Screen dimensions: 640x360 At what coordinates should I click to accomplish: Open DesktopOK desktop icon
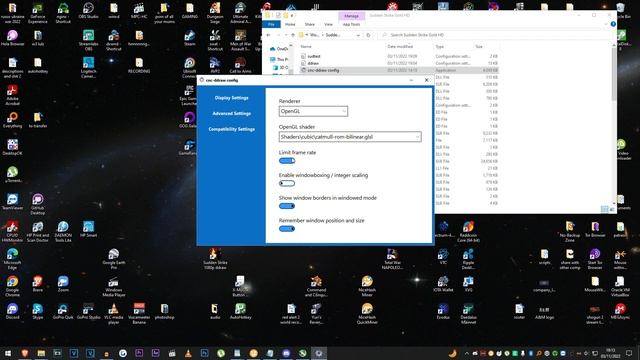click(12, 147)
